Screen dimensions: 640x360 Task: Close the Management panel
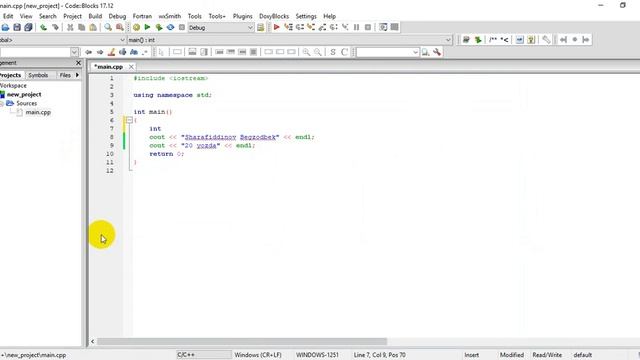78,63
